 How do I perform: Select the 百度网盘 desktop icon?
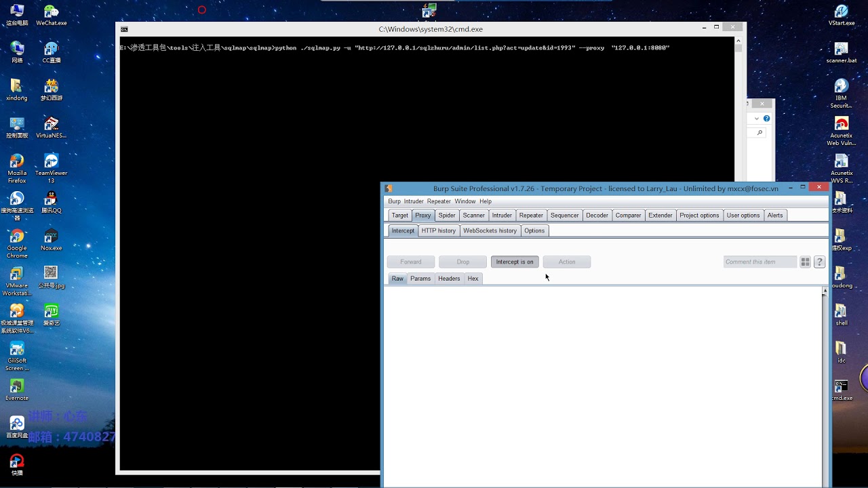point(17,428)
